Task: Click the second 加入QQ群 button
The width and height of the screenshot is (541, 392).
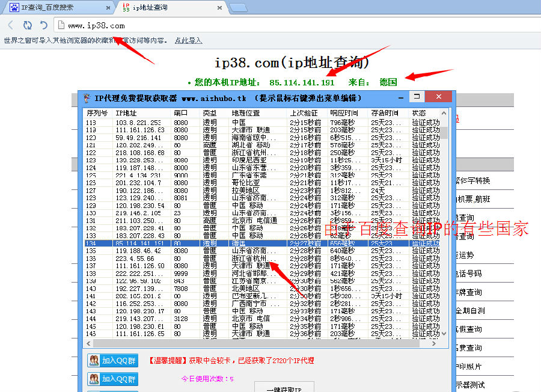Action: pyautogui.click(x=113, y=379)
